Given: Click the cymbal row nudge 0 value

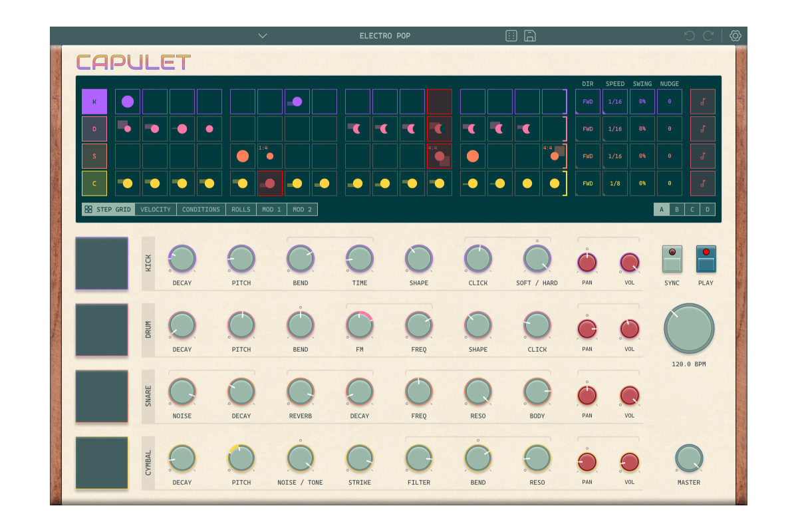Looking at the screenshot, I should pos(670,184).
